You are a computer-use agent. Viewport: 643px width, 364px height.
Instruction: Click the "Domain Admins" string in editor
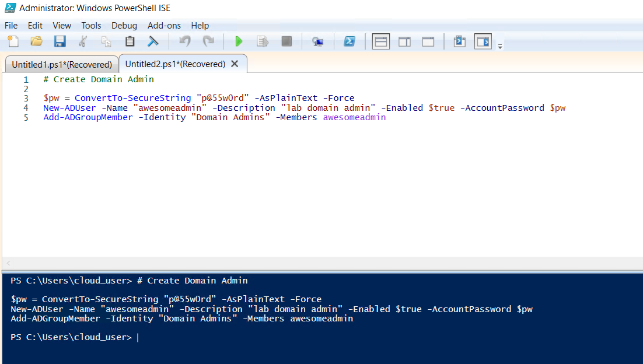[230, 117]
